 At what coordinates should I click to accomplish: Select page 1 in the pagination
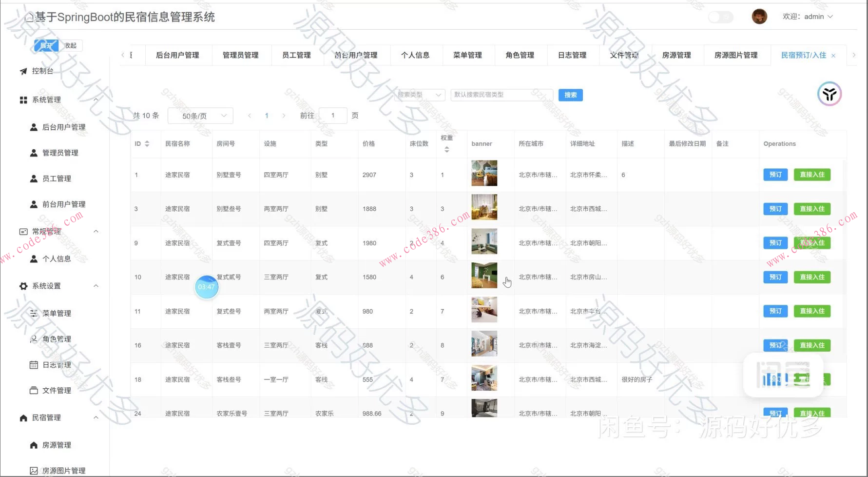pos(267,116)
